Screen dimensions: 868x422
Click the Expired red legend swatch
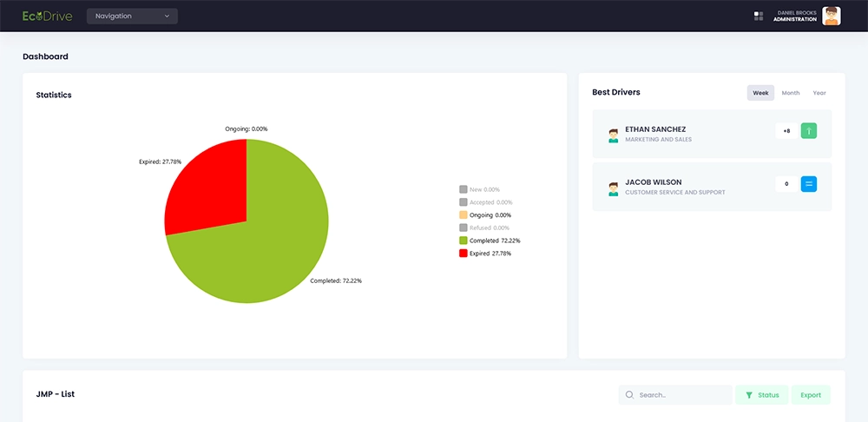(464, 254)
